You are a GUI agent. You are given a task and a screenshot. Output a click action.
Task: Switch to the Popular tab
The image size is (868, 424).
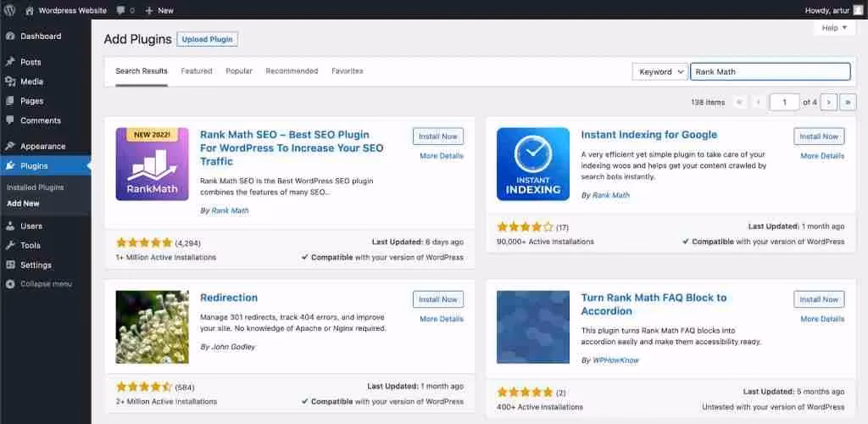click(239, 71)
